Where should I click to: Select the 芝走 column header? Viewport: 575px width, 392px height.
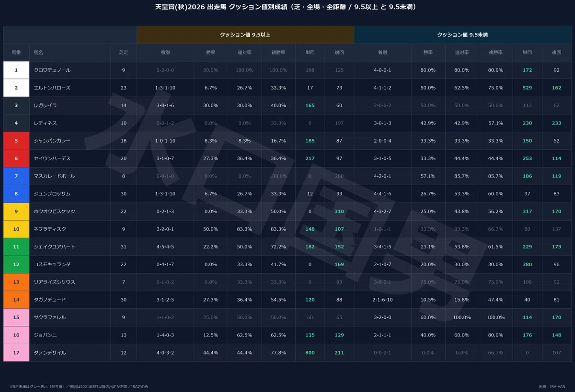point(124,53)
